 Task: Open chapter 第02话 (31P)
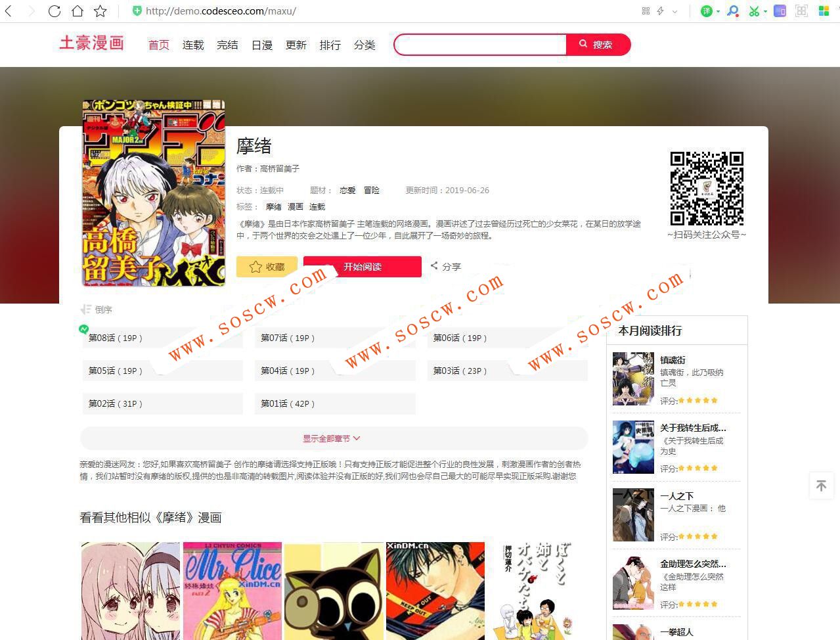point(162,403)
